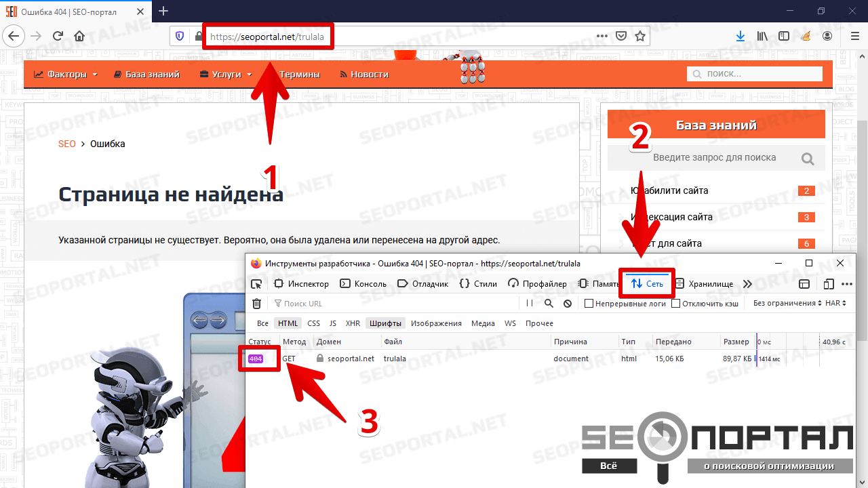Expand the HAR menu
868x488 pixels.
pos(835,304)
